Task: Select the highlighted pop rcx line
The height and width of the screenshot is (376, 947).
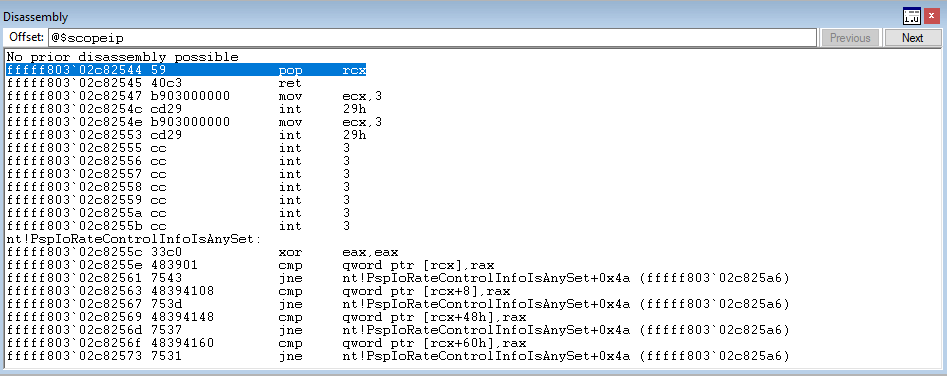Action: 186,70
